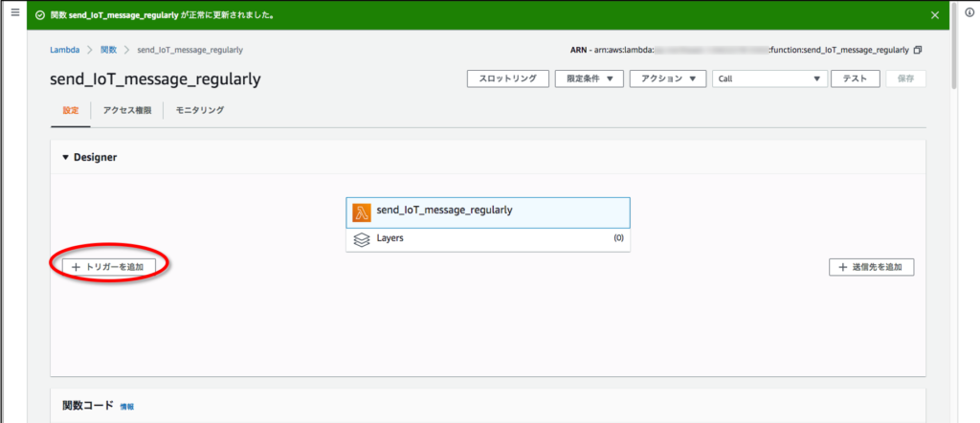Click the green success checkmark icon

(38, 15)
